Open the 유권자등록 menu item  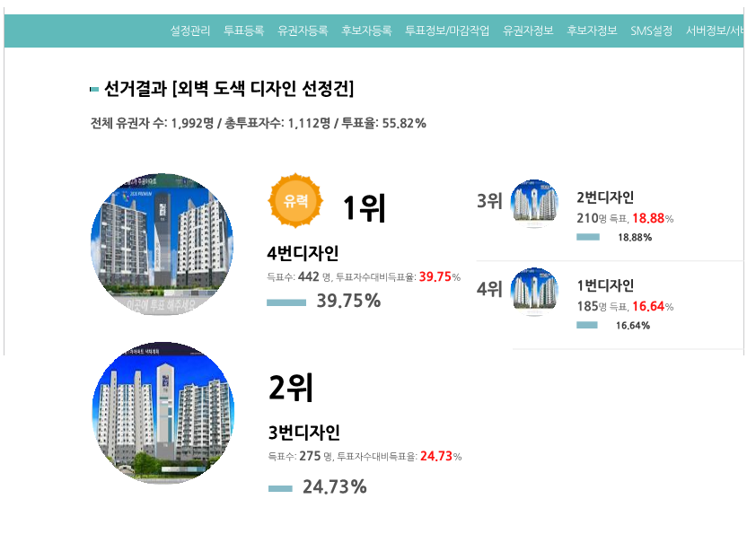303,31
